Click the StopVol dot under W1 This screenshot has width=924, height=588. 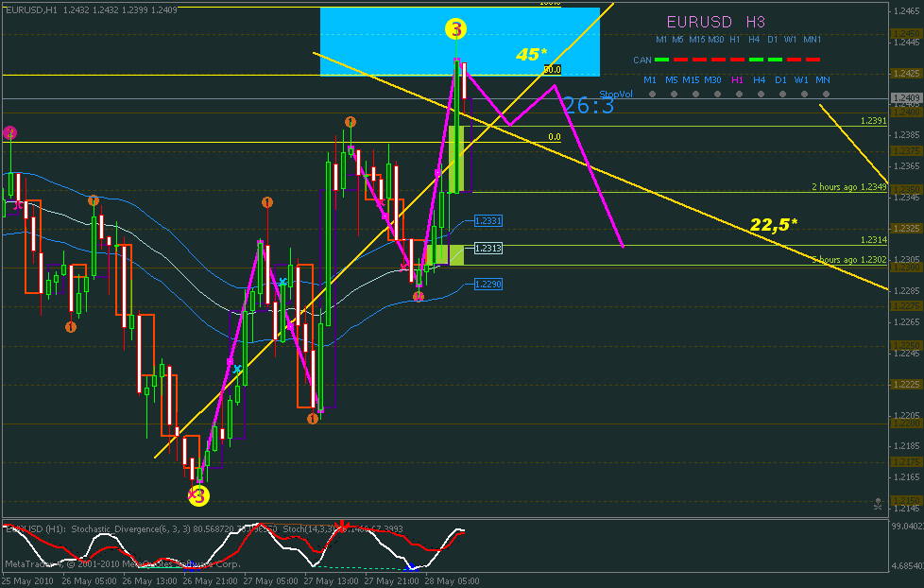[x=804, y=95]
